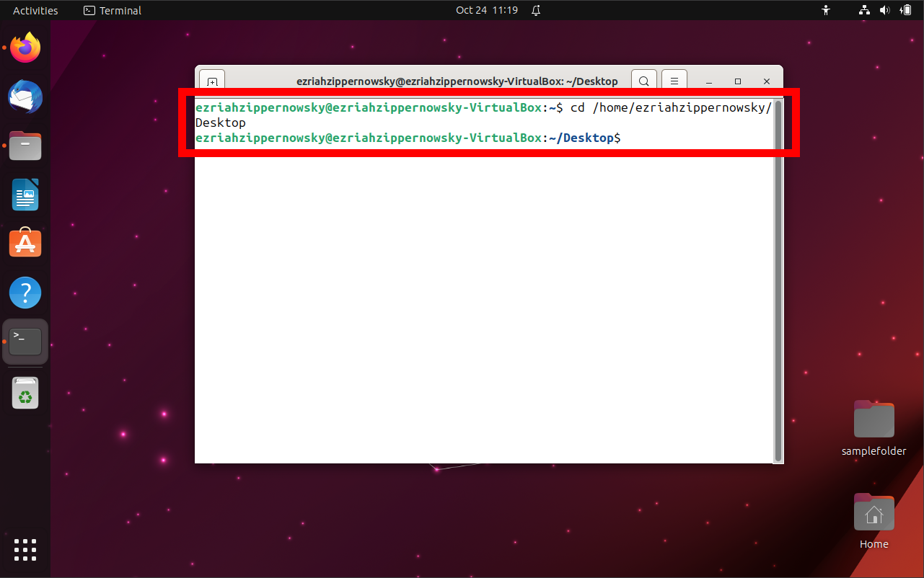Image resolution: width=924 pixels, height=578 pixels.
Task: Open the samplefolder on the desktop
Action: click(x=874, y=418)
